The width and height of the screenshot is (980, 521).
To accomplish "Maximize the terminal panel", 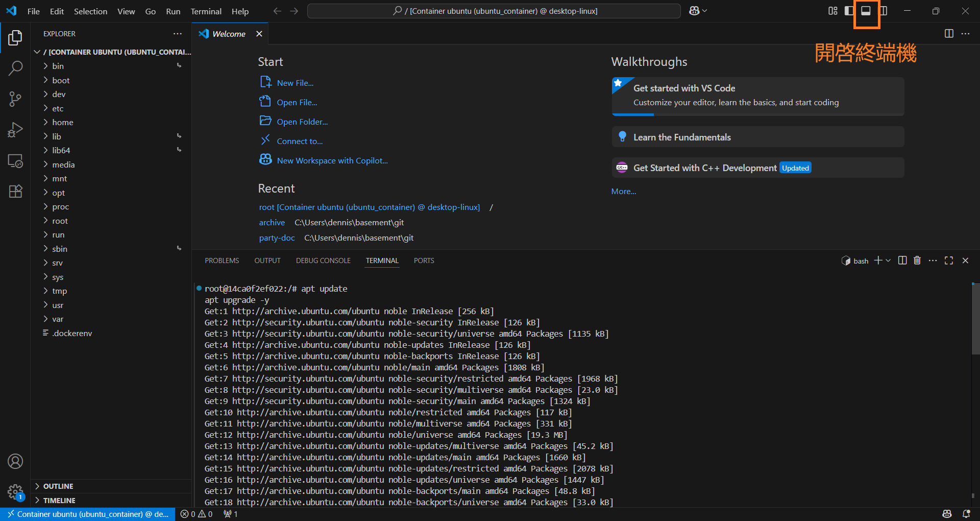I will click(x=948, y=260).
